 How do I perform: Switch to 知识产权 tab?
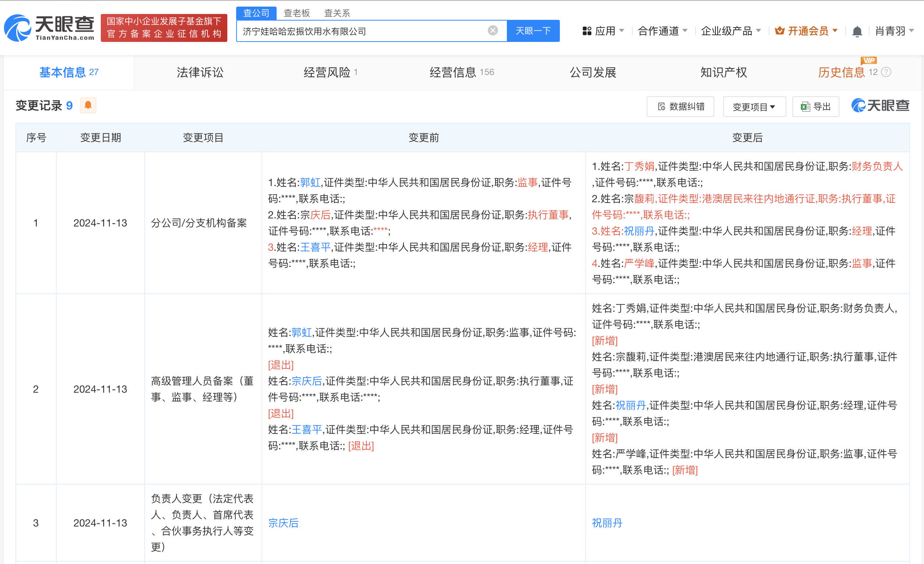coord(724,72)
